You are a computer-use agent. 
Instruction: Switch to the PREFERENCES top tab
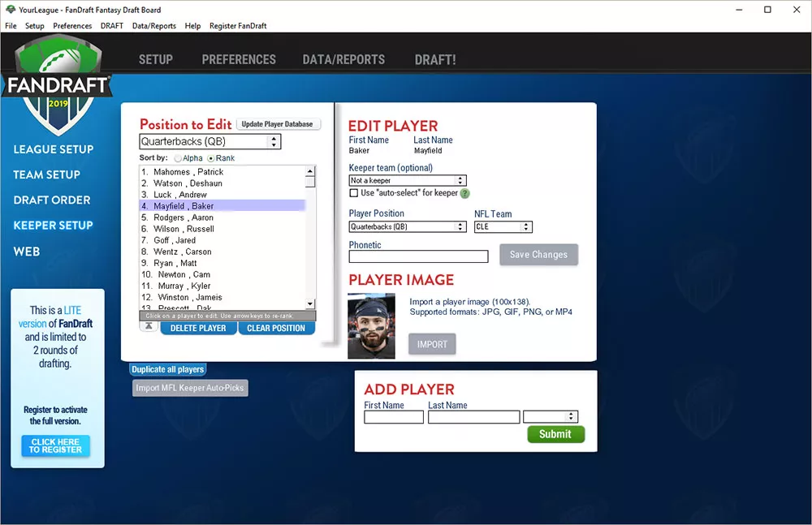239,59
